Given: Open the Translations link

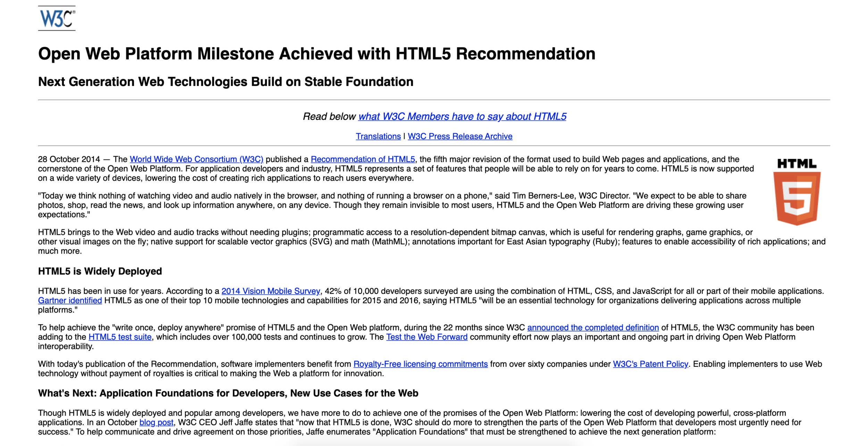Looking at the screenshot, I should (x=378, y=136).
